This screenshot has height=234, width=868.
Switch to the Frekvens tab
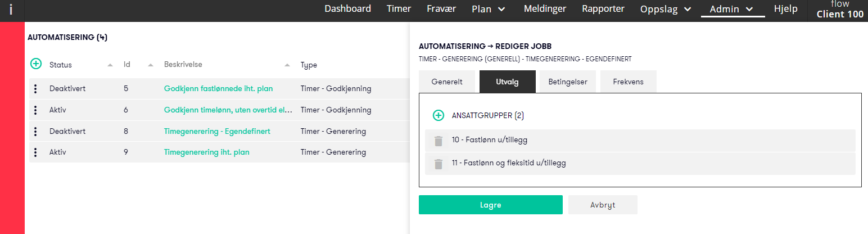click(x=629, y=82)
